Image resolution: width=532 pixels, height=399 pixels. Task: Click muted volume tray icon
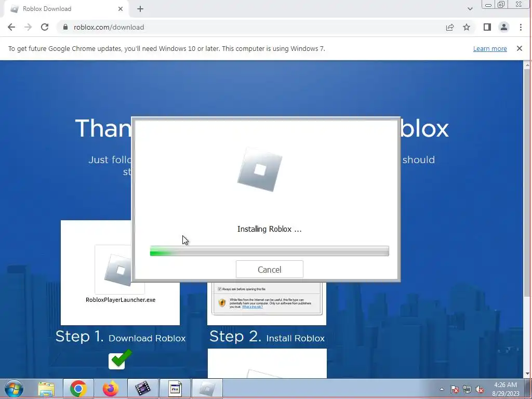[480, 390]
